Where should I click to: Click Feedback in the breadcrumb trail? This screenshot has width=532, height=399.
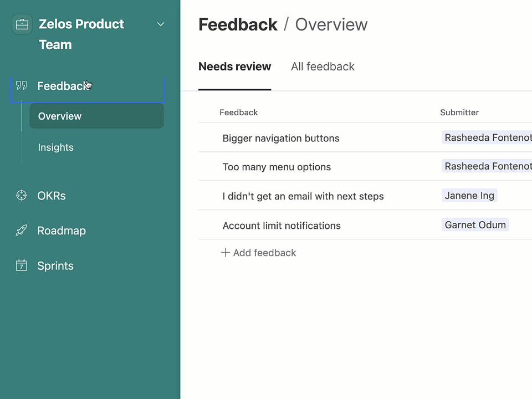(x=238, y=24)
